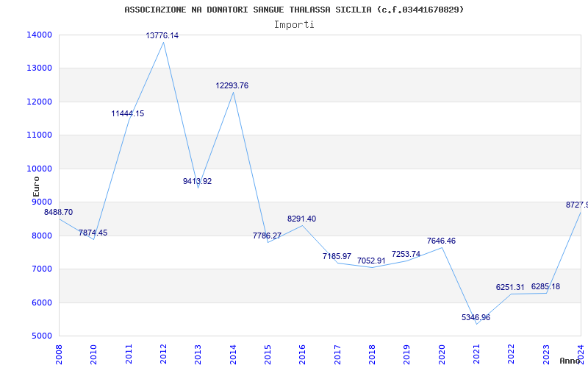Click the 2022 x-axis year label
The height and width of the screenshot is (368, 588).
coord(512,354)
